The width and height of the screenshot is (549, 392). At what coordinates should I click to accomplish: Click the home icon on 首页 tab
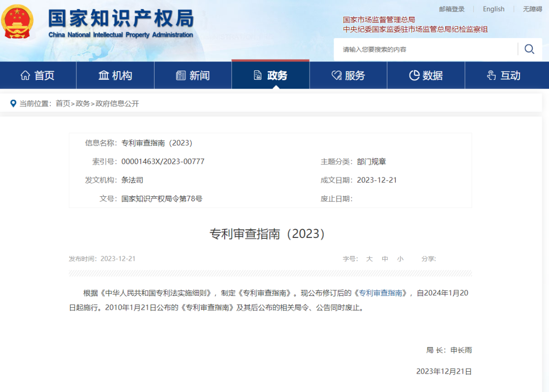point(24,75)
